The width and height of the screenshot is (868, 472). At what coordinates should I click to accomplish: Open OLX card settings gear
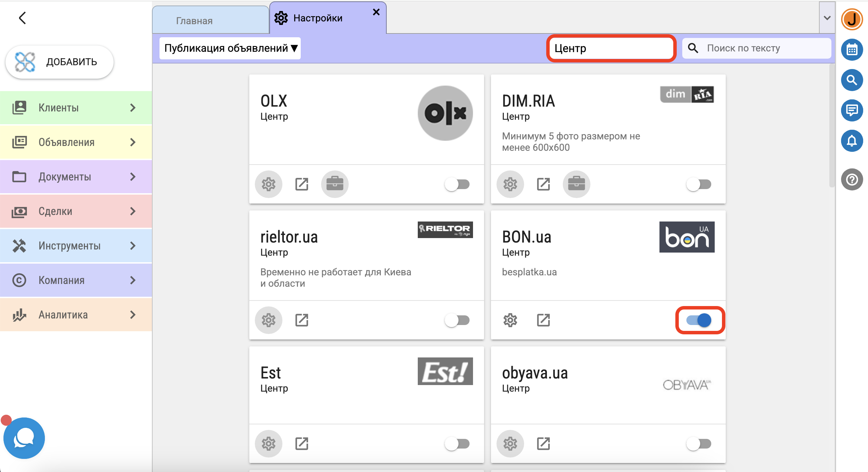(268, 184)
